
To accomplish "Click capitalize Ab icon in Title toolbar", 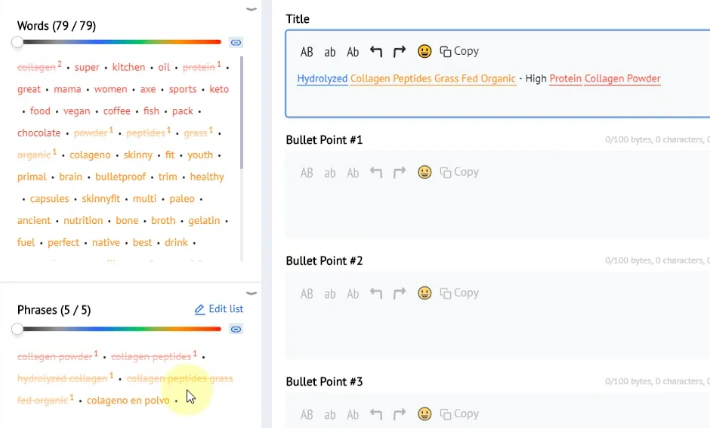I will [353, 52].
